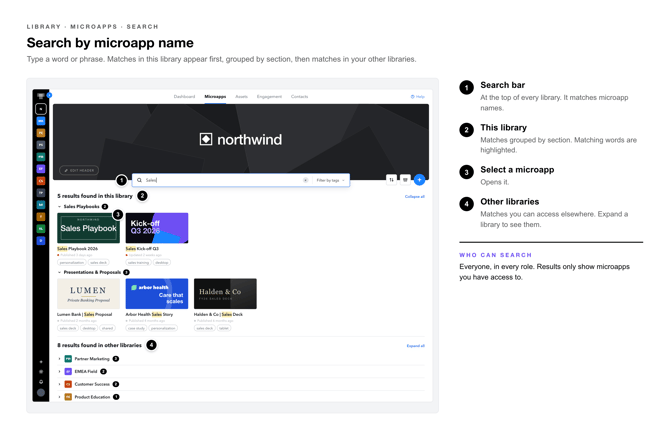
Task: Click Collapse all
Action: [x=414, y=197]
